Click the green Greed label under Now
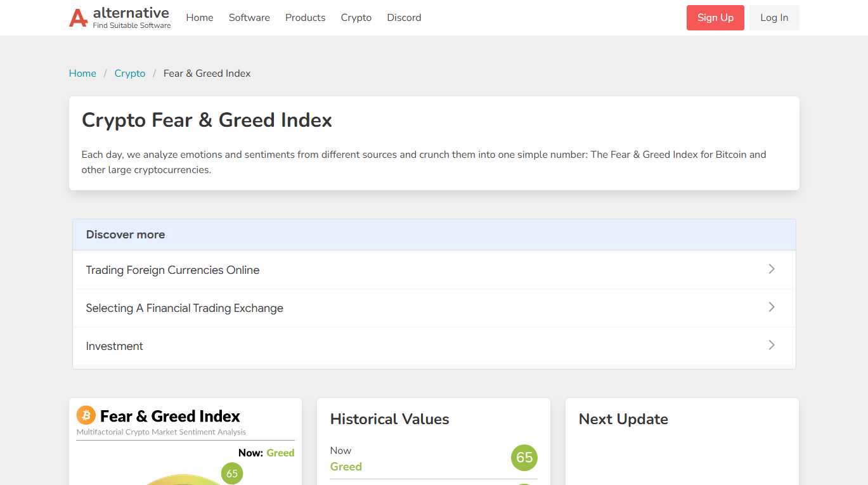Screen dimensions: 868x485 tap(346, 467)
